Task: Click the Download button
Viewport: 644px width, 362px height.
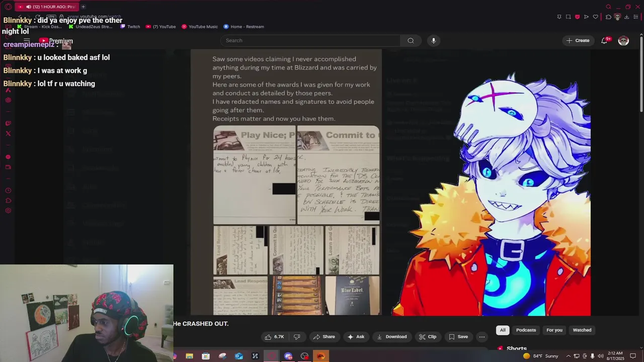Action: click(x=392, y=337)
